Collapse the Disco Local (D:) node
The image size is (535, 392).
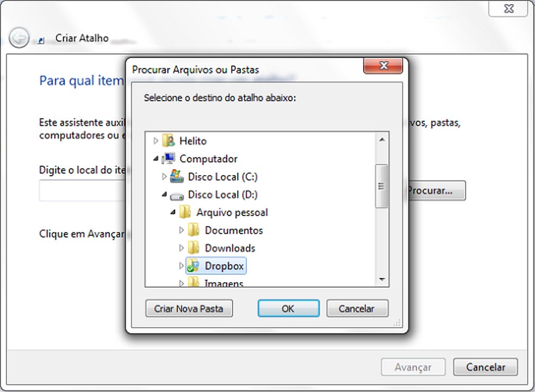[164, 194]
